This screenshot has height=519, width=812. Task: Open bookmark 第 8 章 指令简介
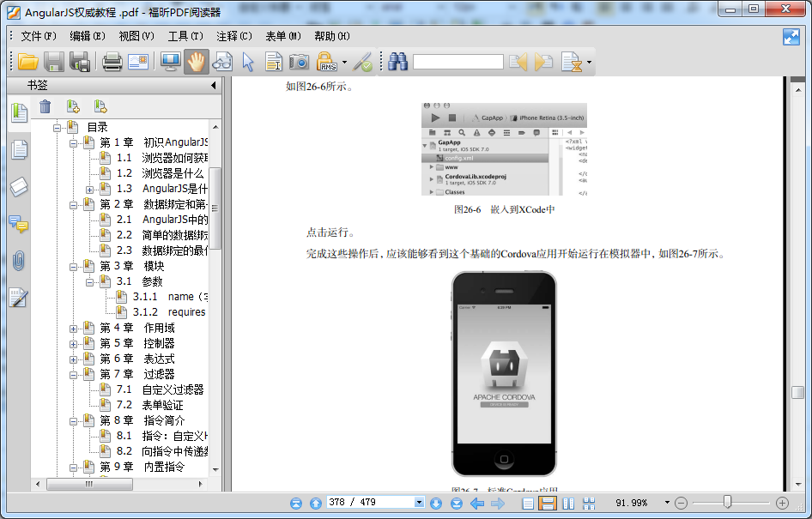pyautogui.click(x=142, y=420)
